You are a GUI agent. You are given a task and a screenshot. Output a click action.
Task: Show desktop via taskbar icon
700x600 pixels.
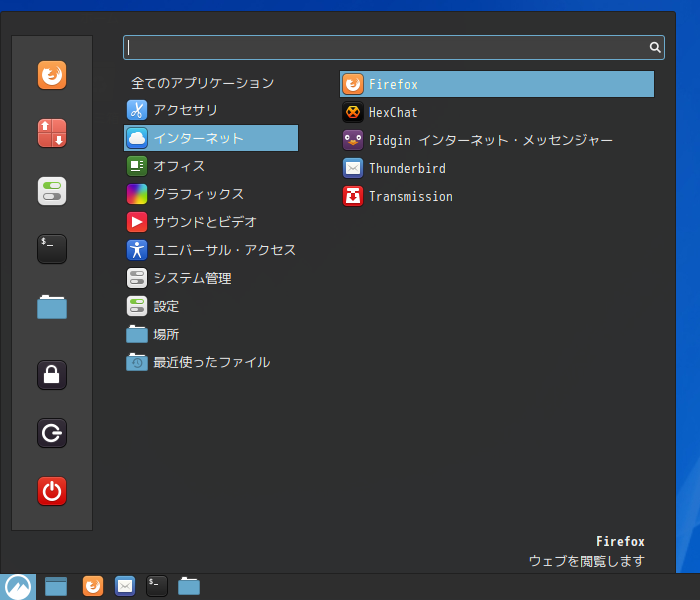[56, 587]
